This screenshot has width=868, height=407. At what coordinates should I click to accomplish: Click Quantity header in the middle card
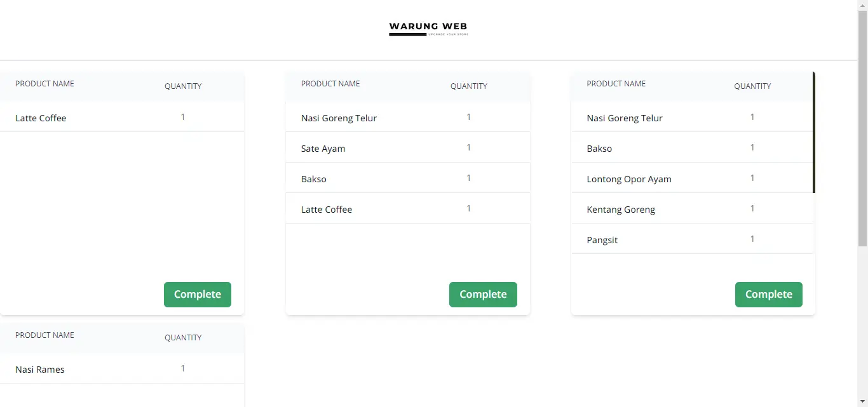click(469, 86)
